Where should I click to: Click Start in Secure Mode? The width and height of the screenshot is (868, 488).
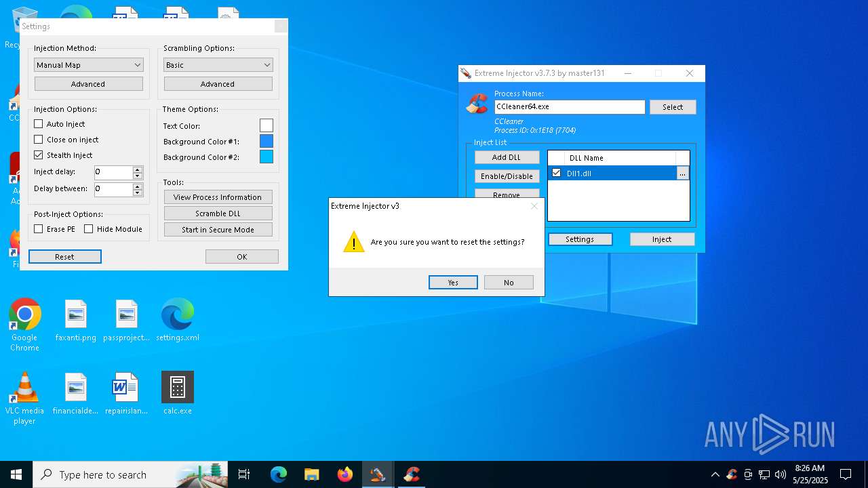coord(218,230)
